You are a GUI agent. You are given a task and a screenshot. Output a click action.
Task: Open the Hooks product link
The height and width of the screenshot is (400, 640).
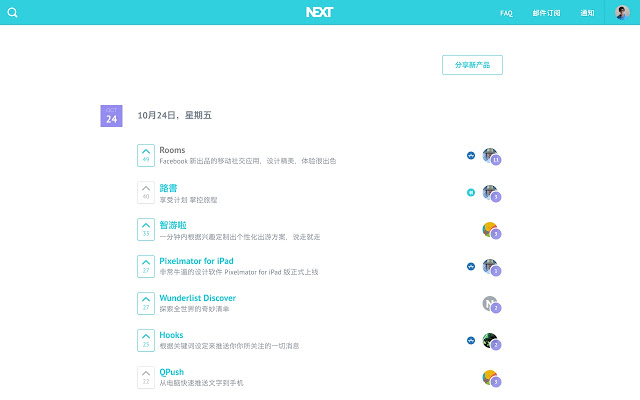point(171,335)
